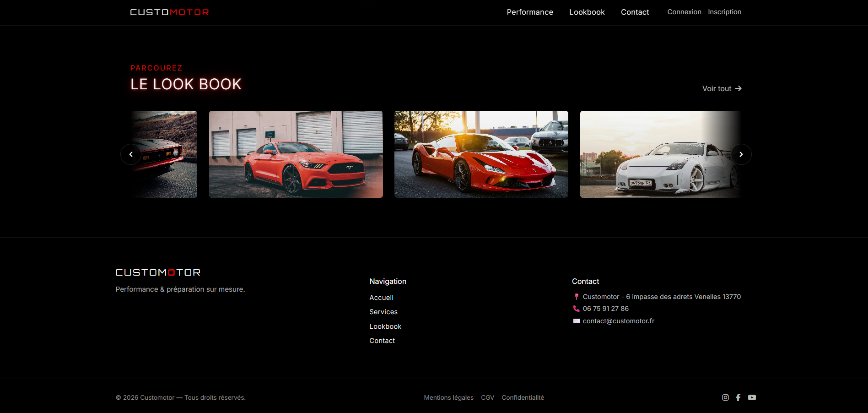868x413 pixels.
Task: Advance carousel with the right chevron button
Action: click(x=741, y=154)
